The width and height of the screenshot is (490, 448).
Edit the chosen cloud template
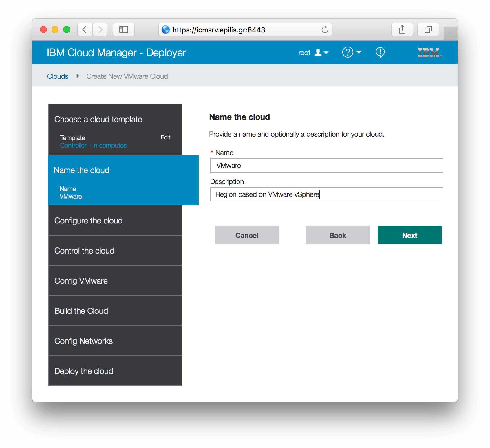coord(165,137)
